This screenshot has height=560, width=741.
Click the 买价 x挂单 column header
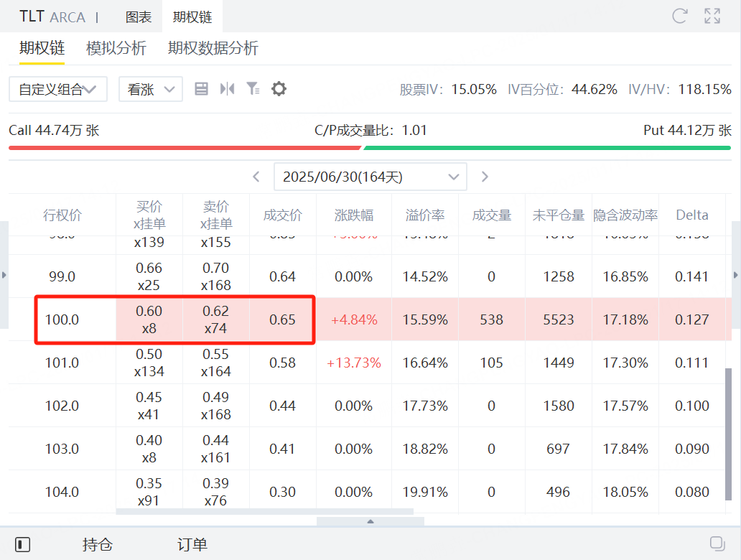click(149, 215)
